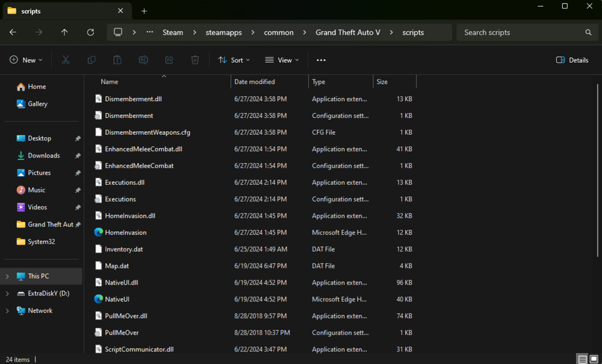The width and height of the screenshot is (602, 364).
Task: Open the Sort dropdown menu
Action: 234,60
